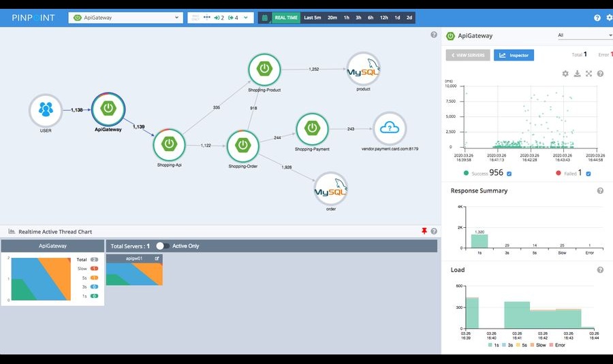Click the 1,138 link from USER
613x364 pixels.
click(x=76, y=110)
